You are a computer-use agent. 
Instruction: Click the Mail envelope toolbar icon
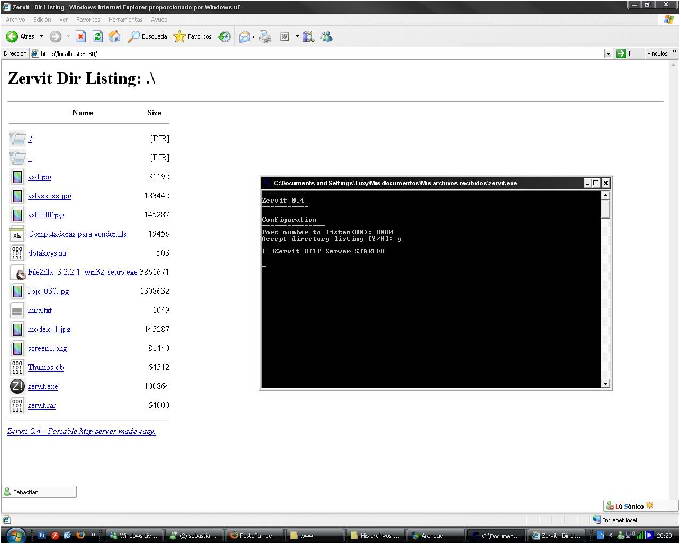245,37
